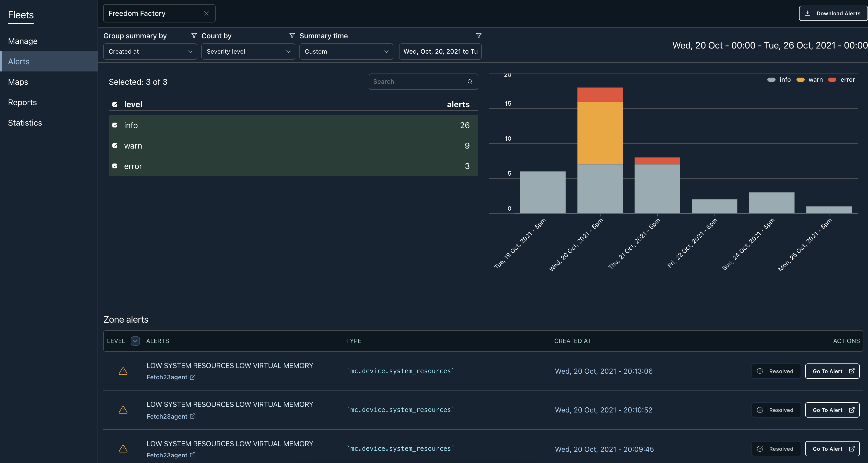Click the filter icon beside Summary time
This screenshot has height=463, width=868.
[x=478, y=36]
